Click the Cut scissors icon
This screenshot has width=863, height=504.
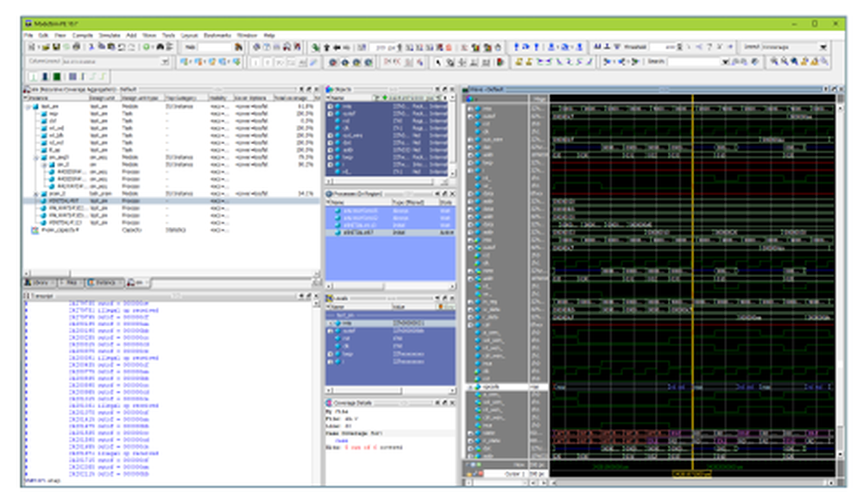[x=91, y=47]
